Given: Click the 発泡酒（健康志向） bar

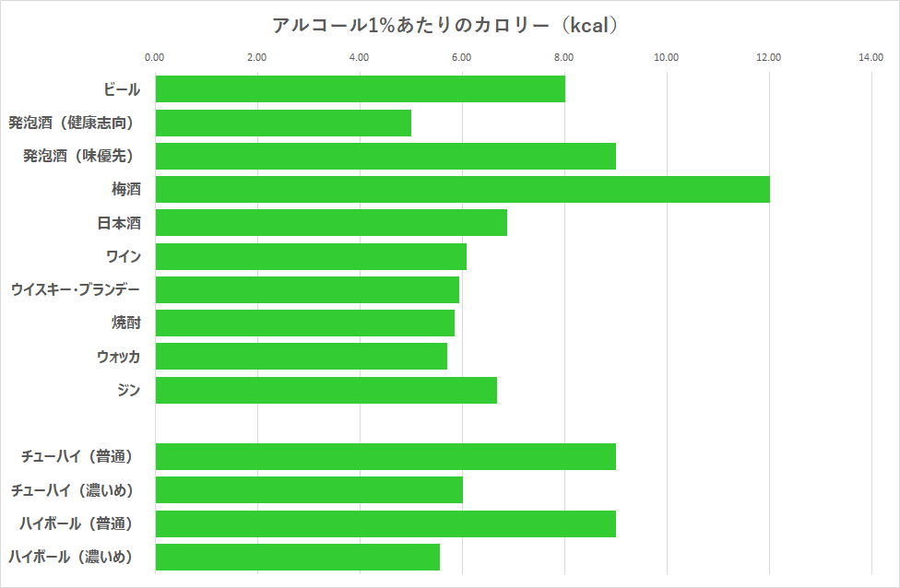Looking at the screenshot, I should click(283, 123).
